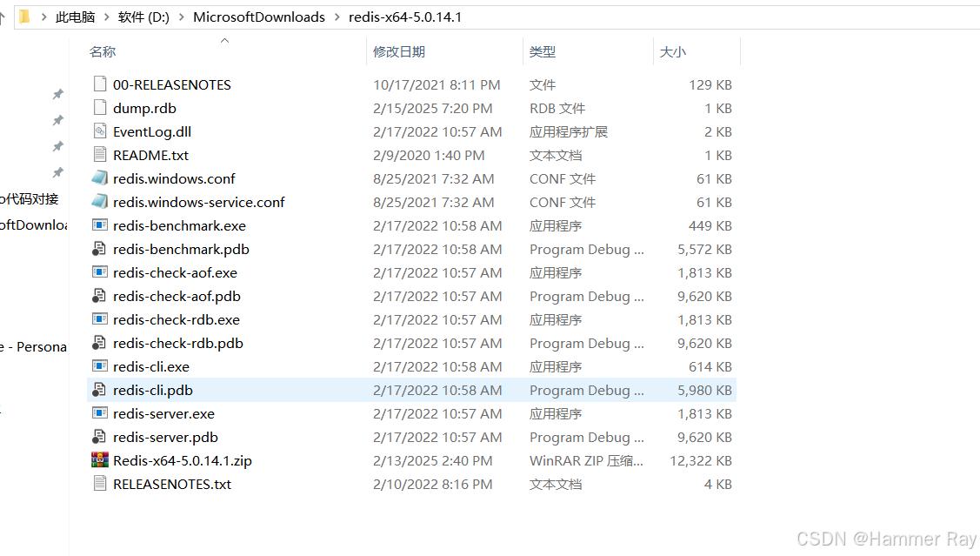Select the 00-RELEASENOTES file name

click(172, 84)
